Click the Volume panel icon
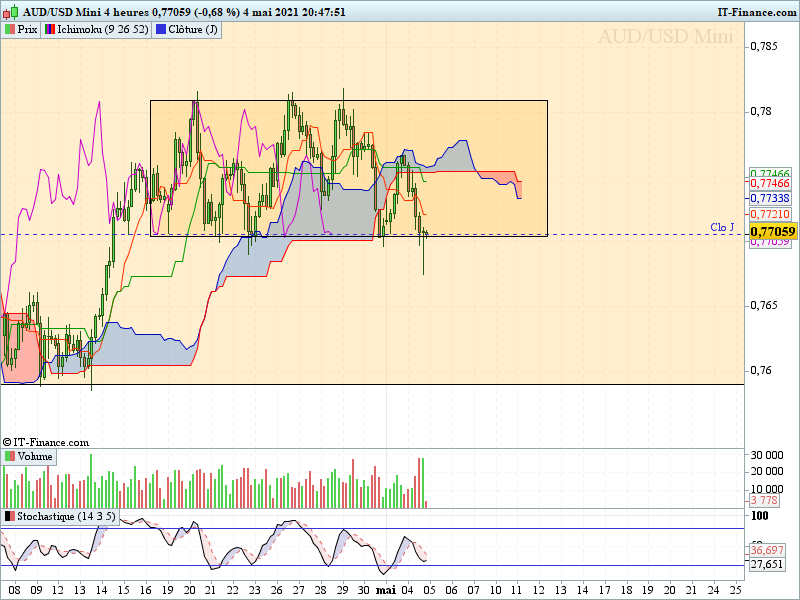 click(10, 456)
